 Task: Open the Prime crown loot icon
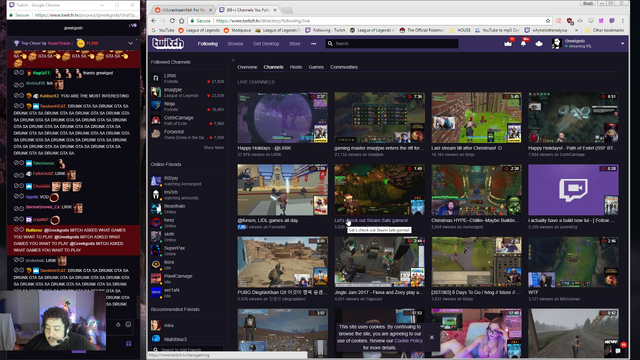click(x=508, y=43)
